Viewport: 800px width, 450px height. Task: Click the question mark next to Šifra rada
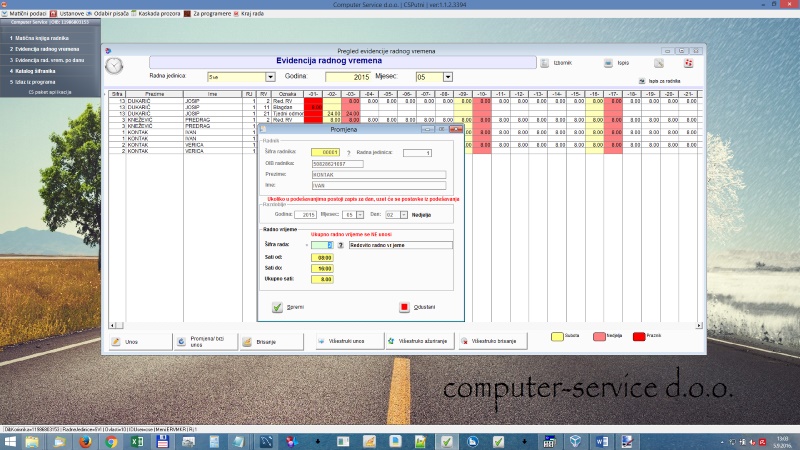[x=341, y=244]
